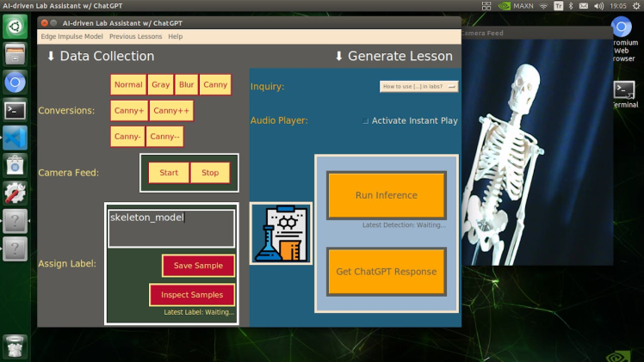Click the 'Camera Feed:' label in main window
Viewport: 644px width, 362px height.
point(69,173)
